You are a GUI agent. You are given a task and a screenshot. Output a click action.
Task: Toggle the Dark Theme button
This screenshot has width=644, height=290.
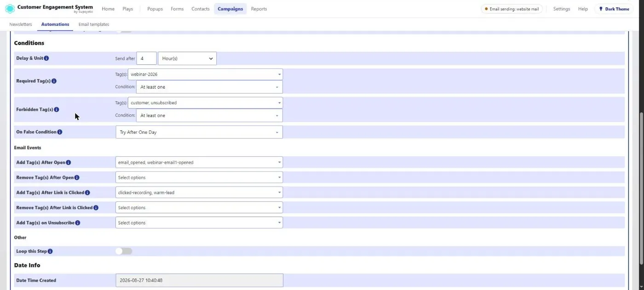(614, 9)
